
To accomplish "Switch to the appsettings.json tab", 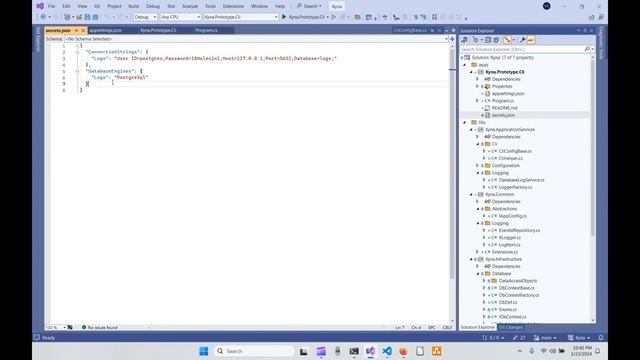I will point(105,30).
